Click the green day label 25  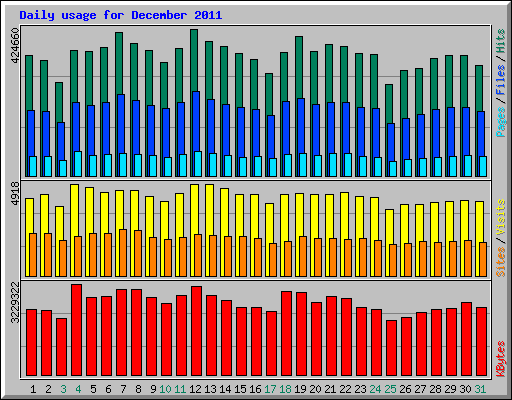[390, 389]
